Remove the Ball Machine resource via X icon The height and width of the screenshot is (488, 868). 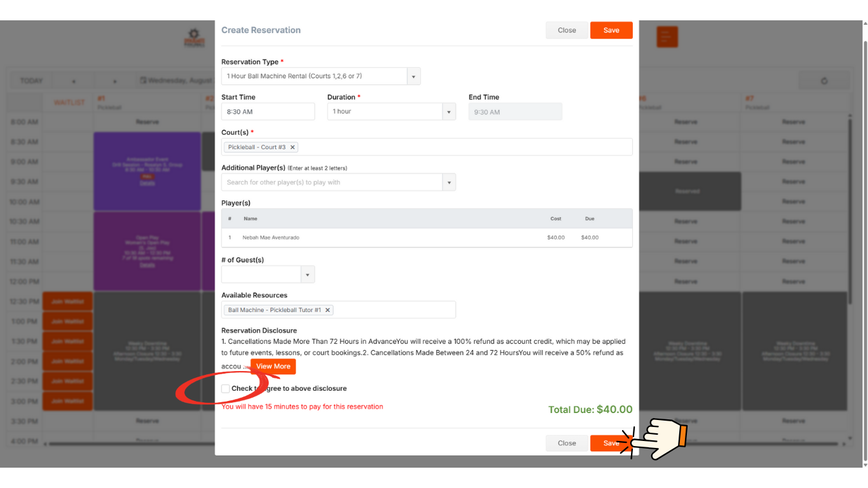(328, 309)
